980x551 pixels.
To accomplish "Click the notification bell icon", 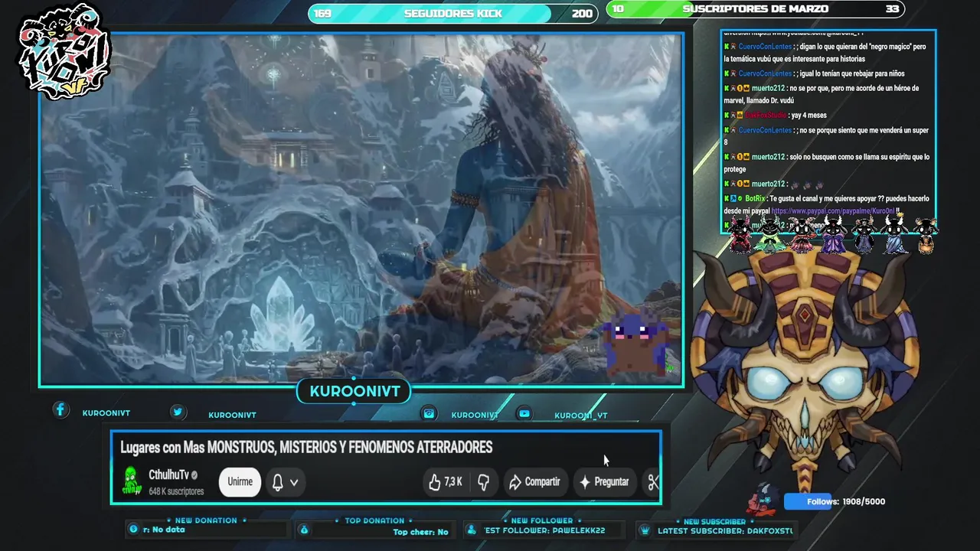I will pos(278,482).
